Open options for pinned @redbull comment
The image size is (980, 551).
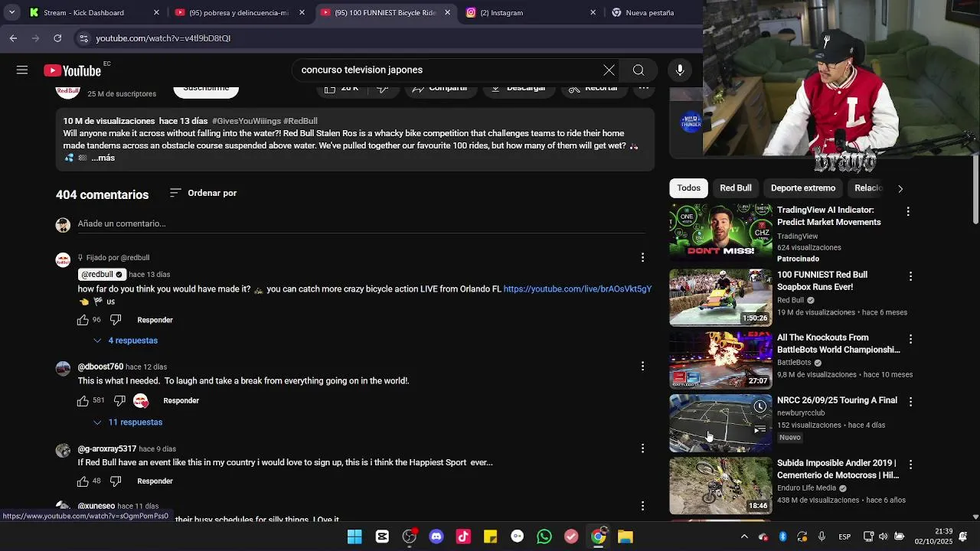642,258
